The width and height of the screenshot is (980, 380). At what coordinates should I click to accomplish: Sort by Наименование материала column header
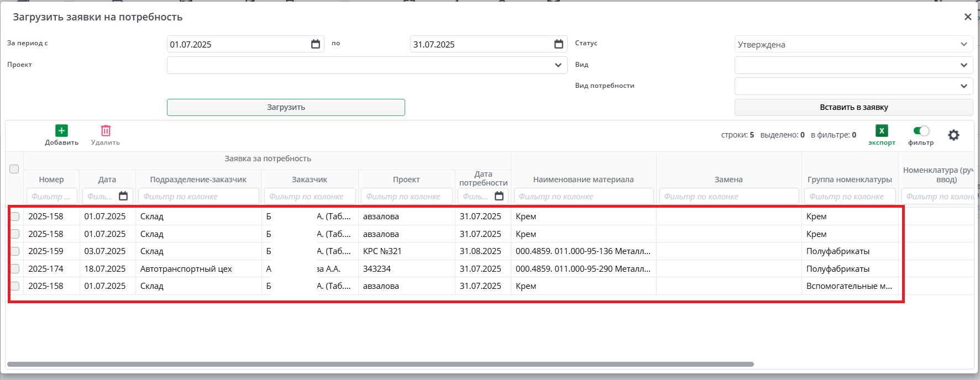(583, 180)
